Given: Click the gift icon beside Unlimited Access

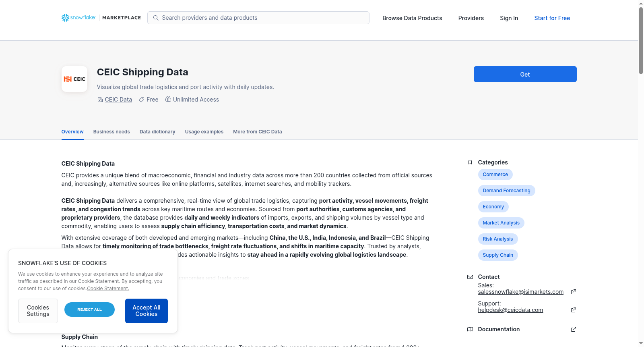Looking at the screenshot, I should click(x=168, y=99).
